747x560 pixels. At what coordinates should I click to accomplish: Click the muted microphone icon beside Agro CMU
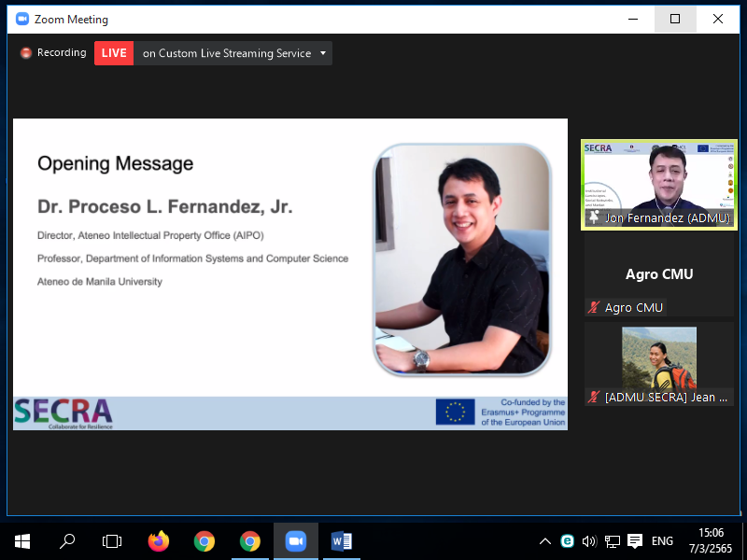tap(594, 307)
